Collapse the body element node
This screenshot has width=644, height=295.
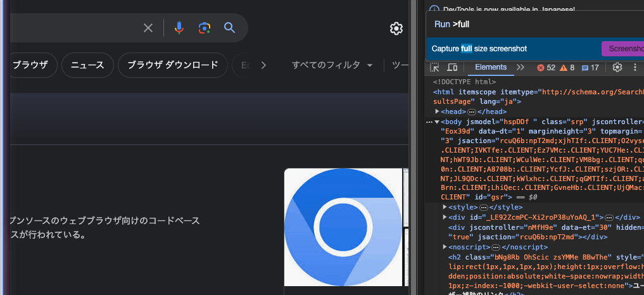pyautogui.click(x=438, y=122)
